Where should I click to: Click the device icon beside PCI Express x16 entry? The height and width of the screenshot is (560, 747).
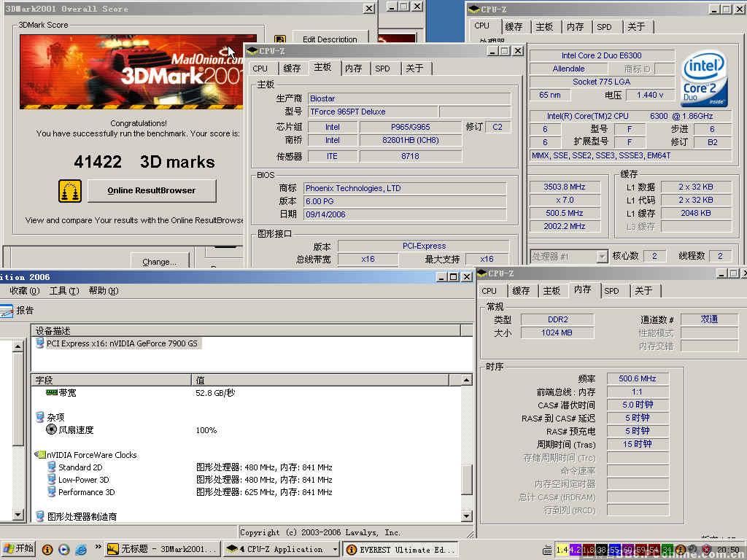tap(40, 343)
